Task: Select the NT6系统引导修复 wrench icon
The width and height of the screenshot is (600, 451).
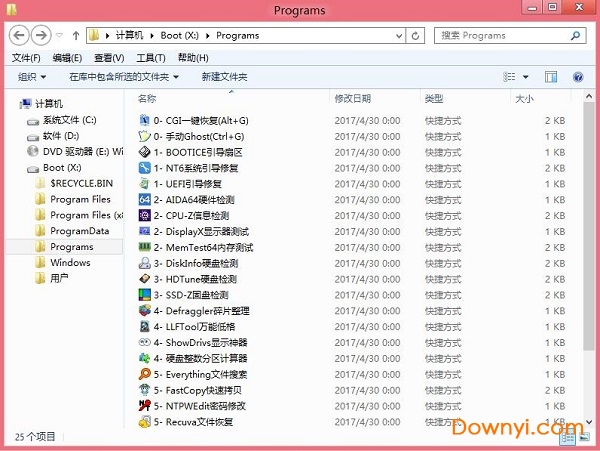Action: point(144,168)
